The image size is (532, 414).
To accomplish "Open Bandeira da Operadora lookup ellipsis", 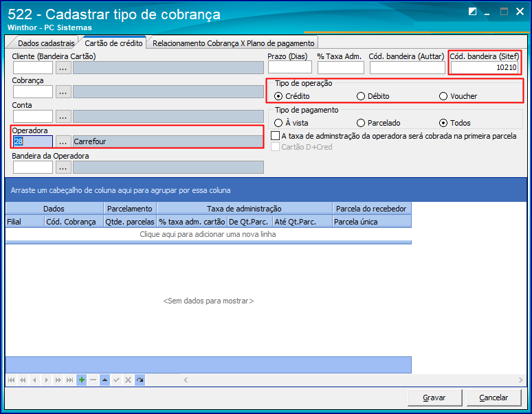I will click(x=63, y=168).
